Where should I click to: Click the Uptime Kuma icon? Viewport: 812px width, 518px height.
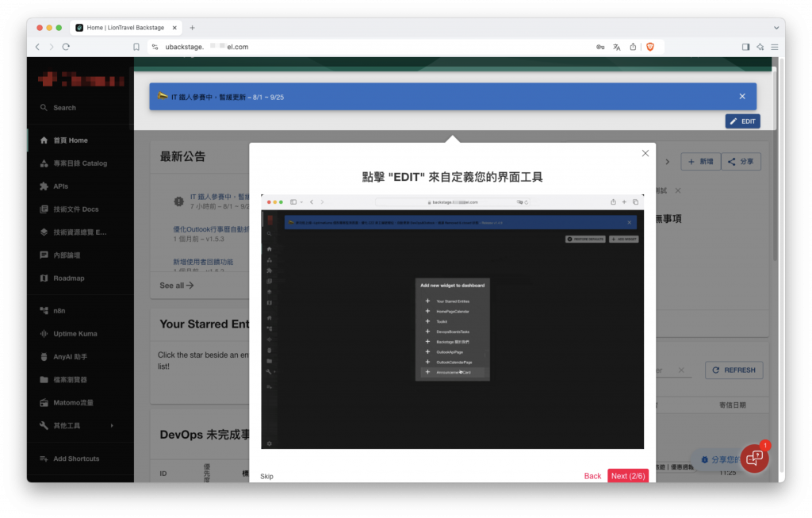[44, 334]
